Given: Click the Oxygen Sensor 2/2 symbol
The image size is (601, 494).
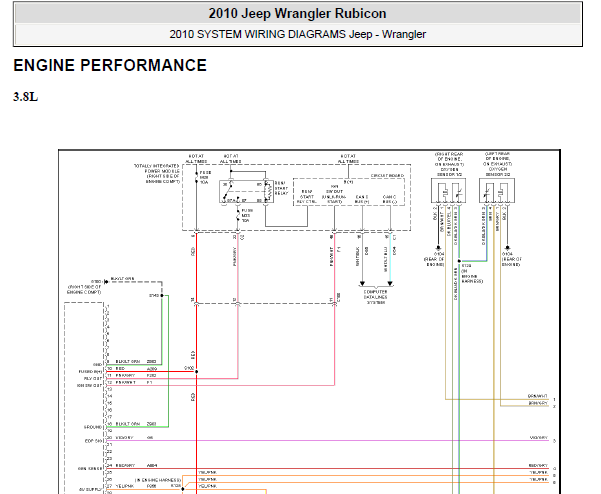Looking at the screenshot, I should coord(497,190).
